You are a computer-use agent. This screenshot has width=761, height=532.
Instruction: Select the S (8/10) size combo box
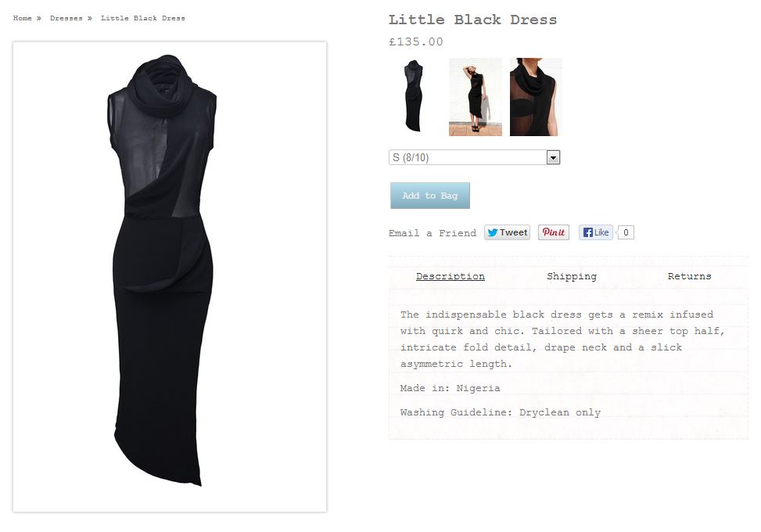(x=474, y=157)
